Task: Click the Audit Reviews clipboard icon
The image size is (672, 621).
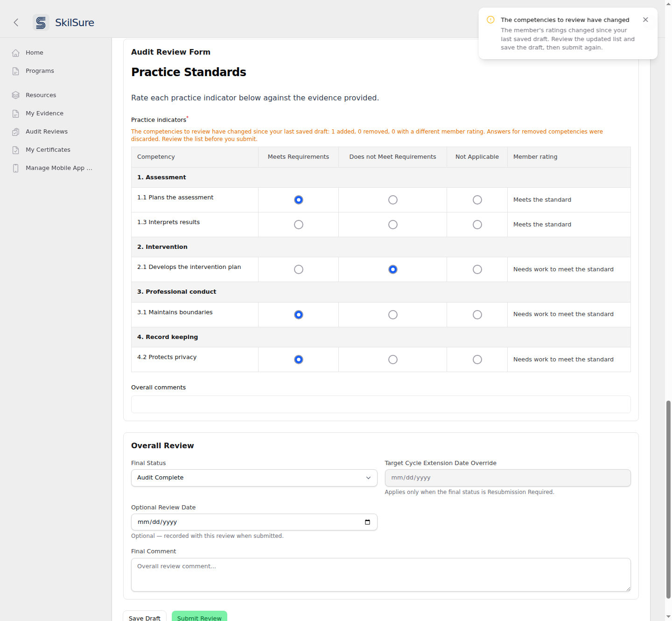Action: point(16,132)
